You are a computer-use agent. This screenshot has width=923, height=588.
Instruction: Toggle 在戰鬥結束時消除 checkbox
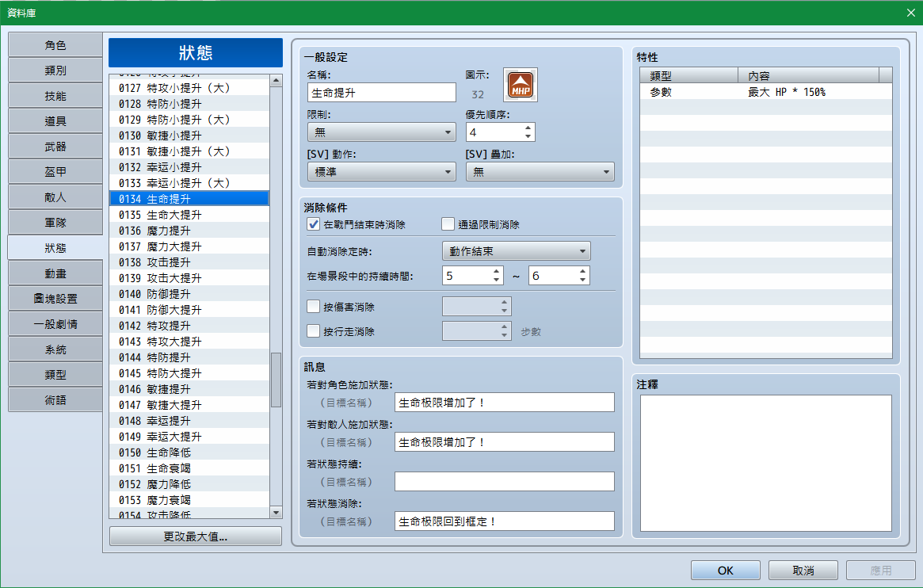314,224
